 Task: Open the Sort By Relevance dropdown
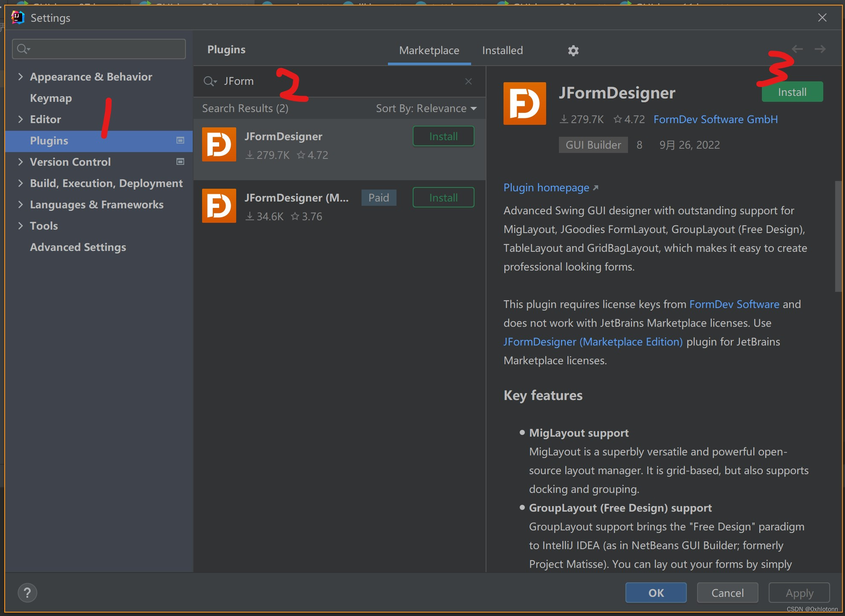426,109
